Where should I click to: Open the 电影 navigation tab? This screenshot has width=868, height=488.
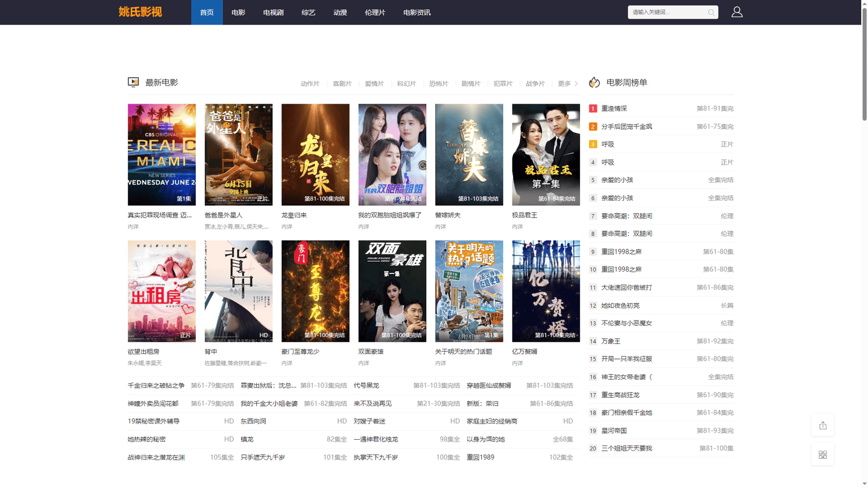click(x=239, y=12)
